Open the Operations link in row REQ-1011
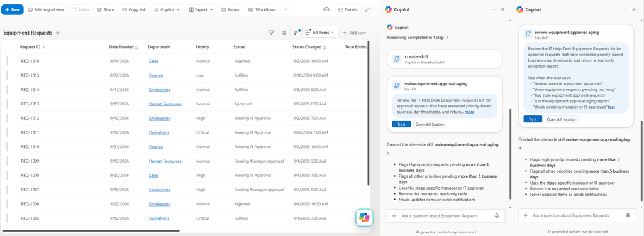The height and width of the screenshot is (236, 644). tap(159, 133)
